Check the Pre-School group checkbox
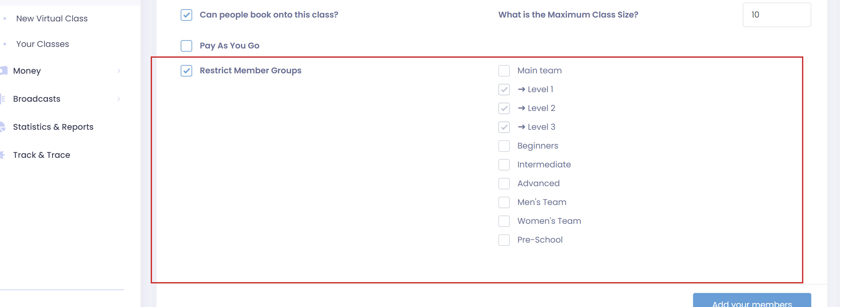The height and width of the screenshot is (307, 868). pos(504,240)
